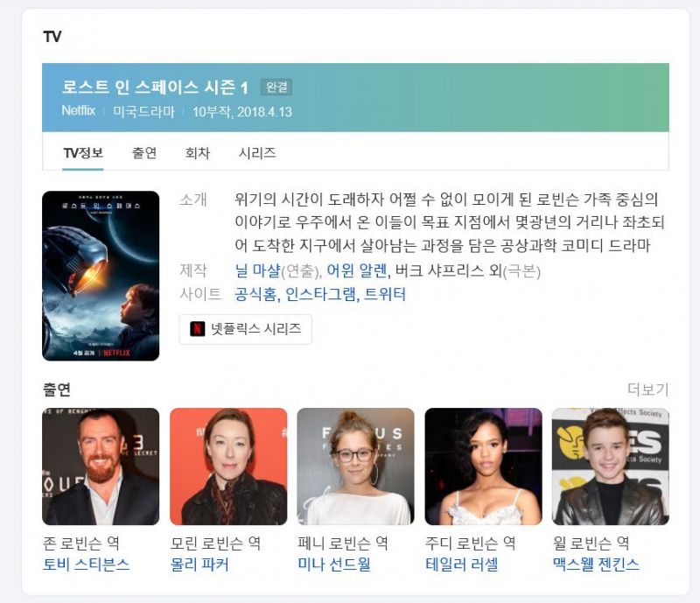Open the 넷플릭스 시리즈 button
The width and height of the screenshot is (700, 603).
point(245,329)
